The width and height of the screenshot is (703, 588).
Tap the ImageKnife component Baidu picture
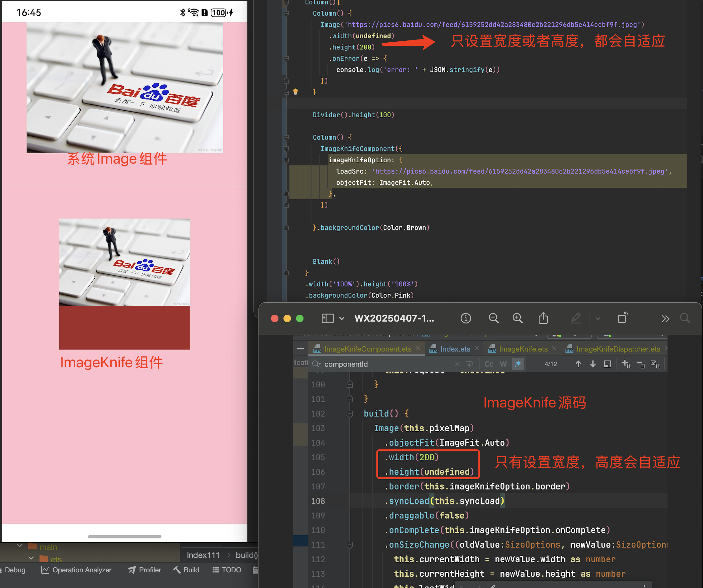pyautogui.click(x=124, y=262)
